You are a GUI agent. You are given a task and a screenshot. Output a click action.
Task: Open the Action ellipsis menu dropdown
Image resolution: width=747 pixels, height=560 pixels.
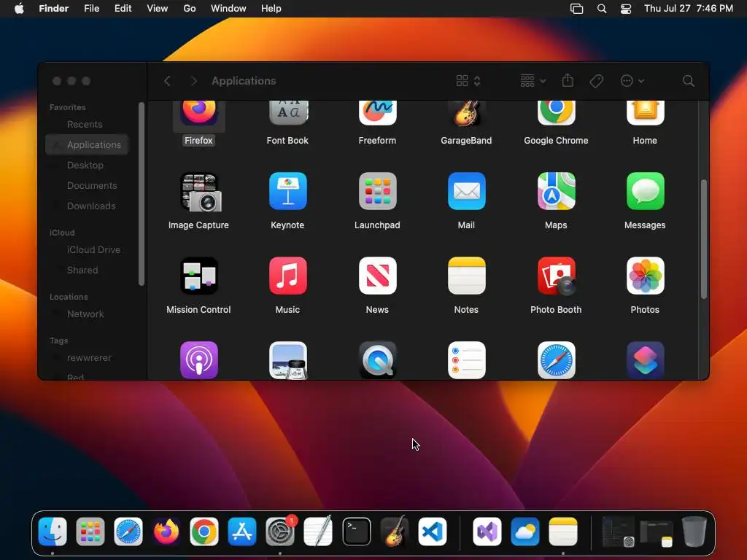coord(632,81)
